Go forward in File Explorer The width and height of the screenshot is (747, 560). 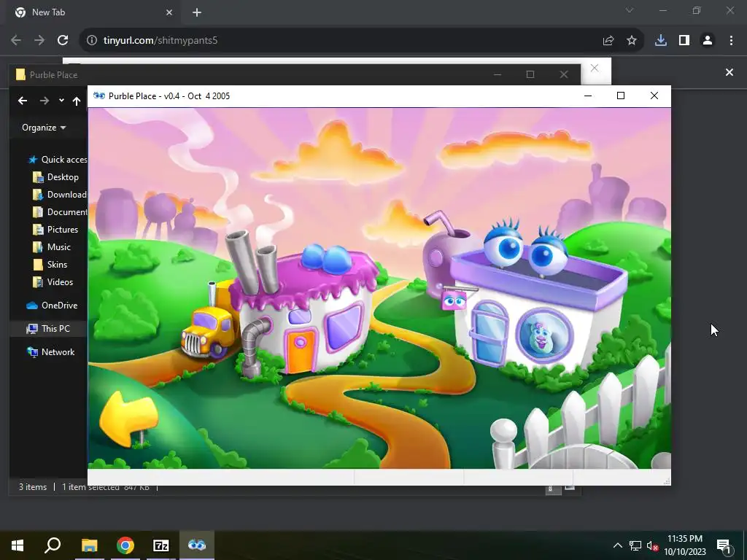click(44, 101)
